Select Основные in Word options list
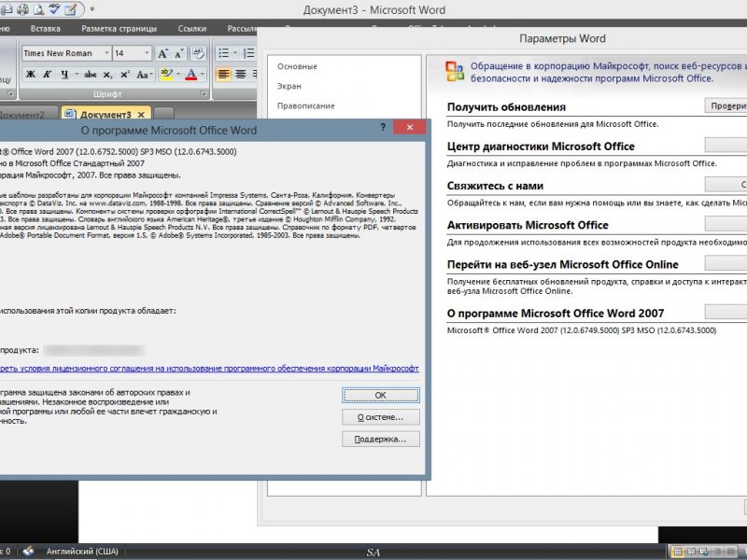The image size is (747, 560). point(297,66)
